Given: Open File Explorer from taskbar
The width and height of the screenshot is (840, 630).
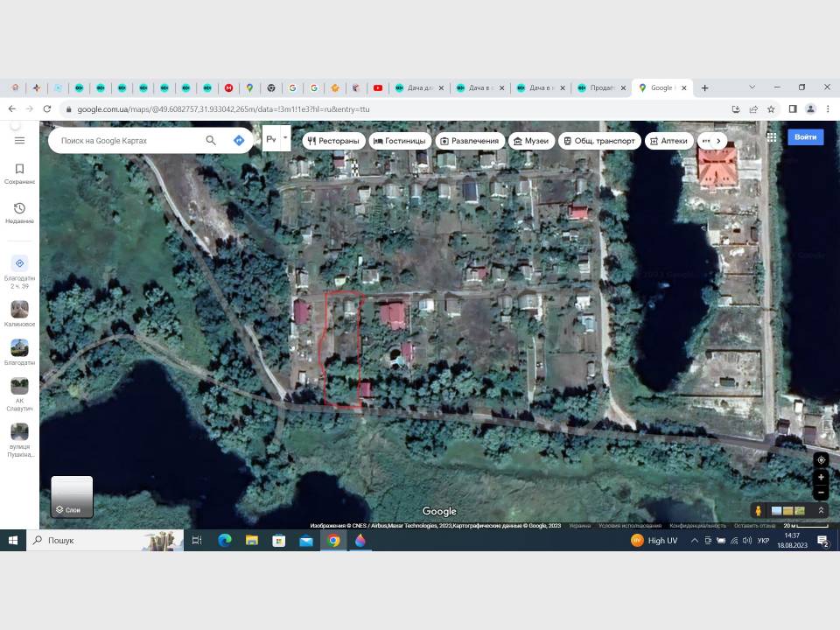Looking at the screenshot, I should point(252,541).
